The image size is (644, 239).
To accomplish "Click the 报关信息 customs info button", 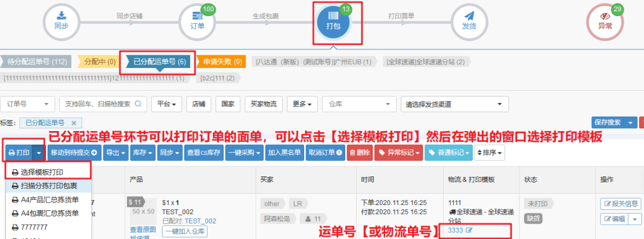I will point(620,203).
